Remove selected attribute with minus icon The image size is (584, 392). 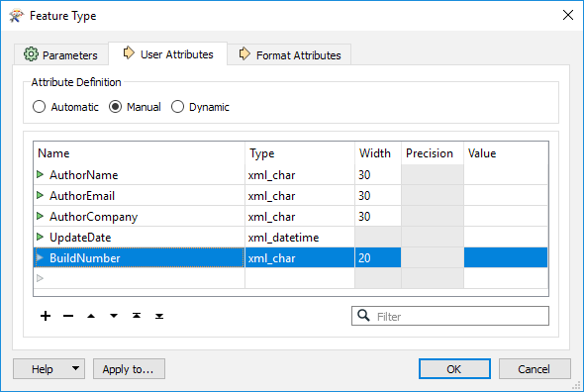point(68,316)
